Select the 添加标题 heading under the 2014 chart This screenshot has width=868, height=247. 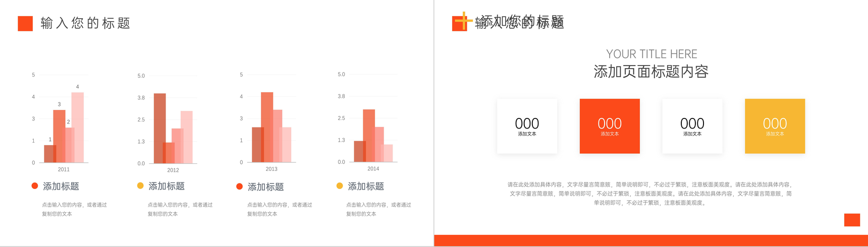point(366,187)
